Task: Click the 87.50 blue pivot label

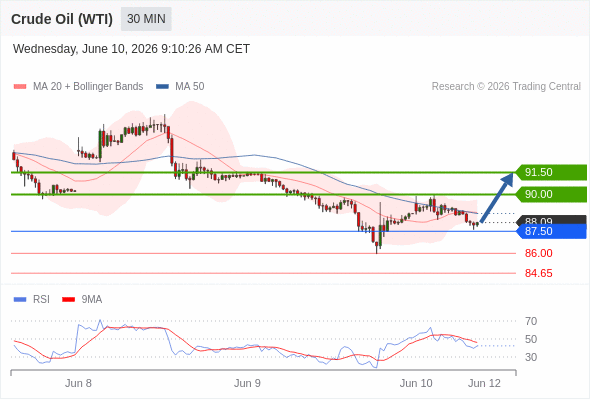Action: 552,231
